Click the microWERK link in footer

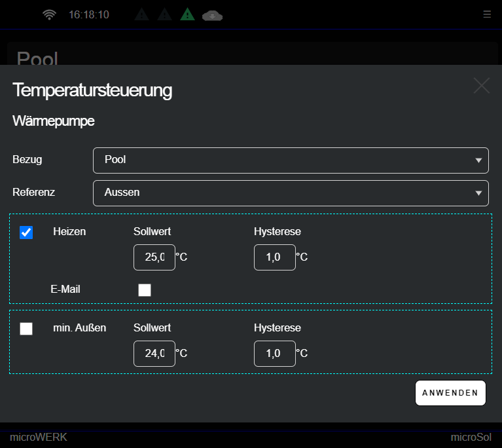[x=39, y=437]
